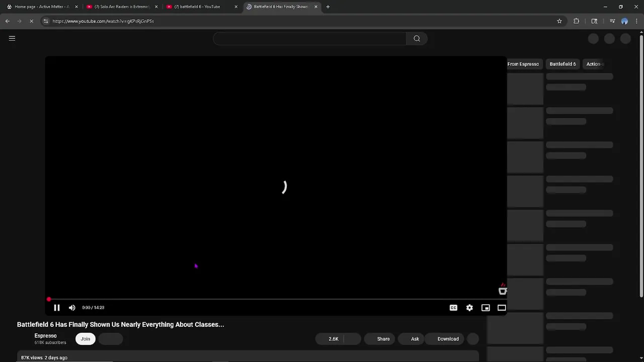Open the YouTube hamburger guide menu
This screenshot has width=644, height=362.
12,38
